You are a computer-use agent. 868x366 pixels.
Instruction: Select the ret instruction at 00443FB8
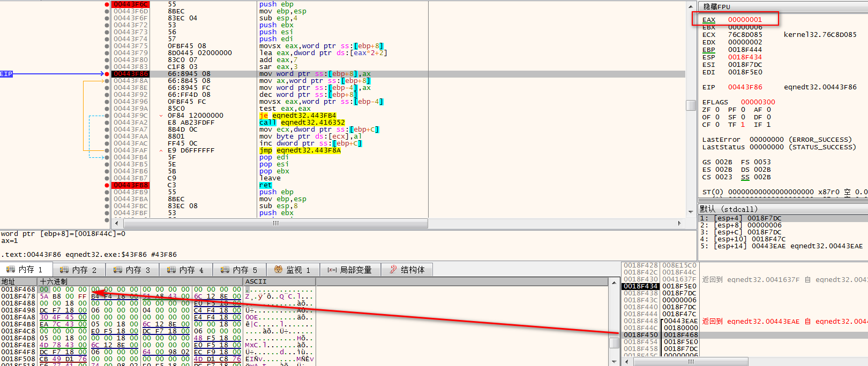click(265, 185)
